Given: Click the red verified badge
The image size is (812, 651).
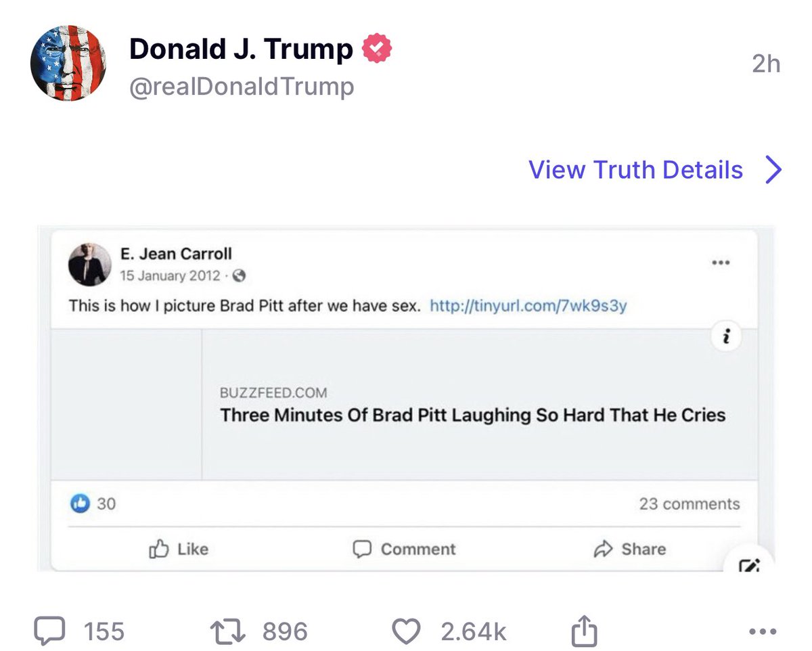Looking at the screenshot, I should pyautogui.click(x=378, y=49).
